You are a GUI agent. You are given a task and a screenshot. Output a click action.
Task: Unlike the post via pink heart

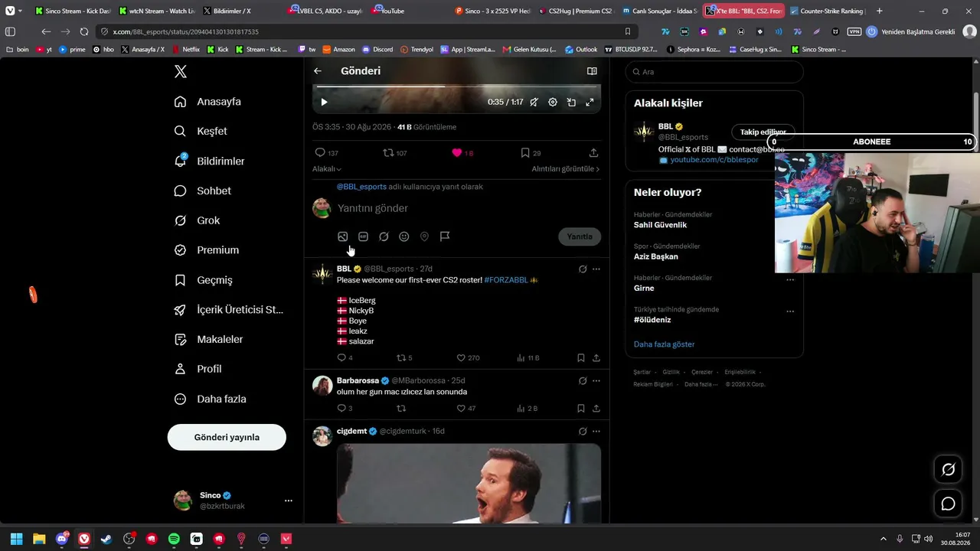[x=462, y=153]
